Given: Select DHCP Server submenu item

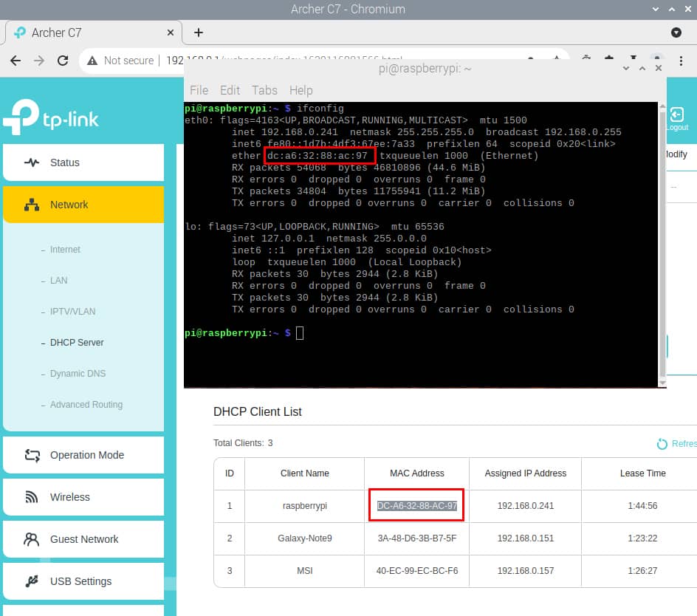Looking at the screenshot, I should coord(77,343).
